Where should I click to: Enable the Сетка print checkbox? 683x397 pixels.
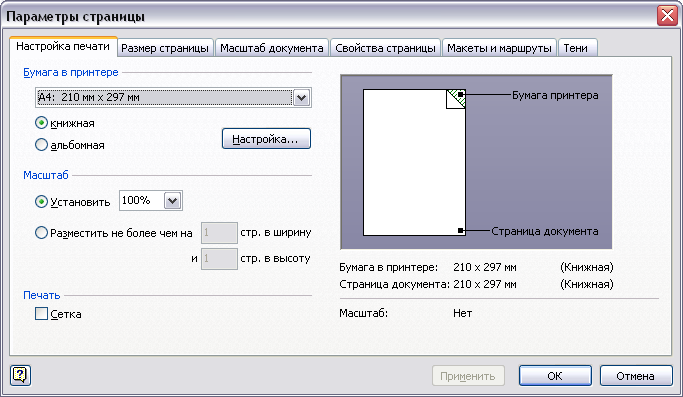click(x=41, y=314)
